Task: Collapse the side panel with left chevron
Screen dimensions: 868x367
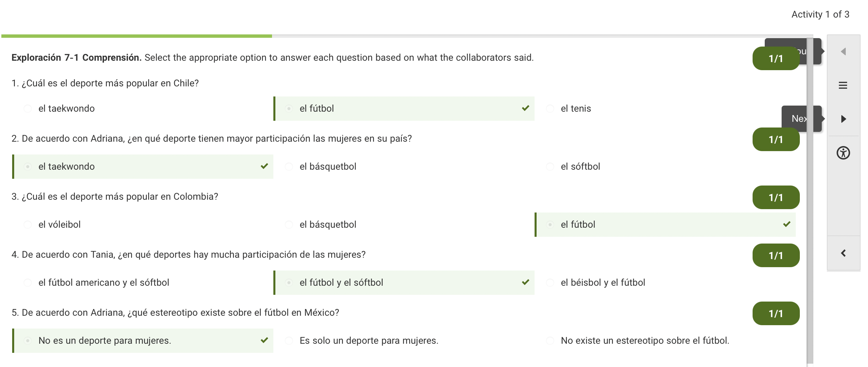Action: click(x=843, y=253)
